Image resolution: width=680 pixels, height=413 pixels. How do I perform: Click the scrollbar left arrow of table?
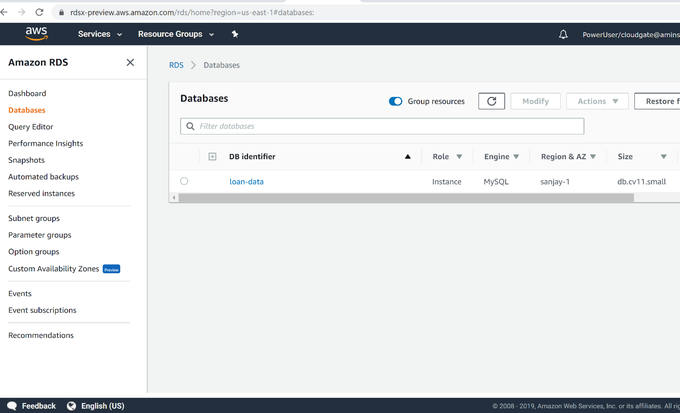174,198
